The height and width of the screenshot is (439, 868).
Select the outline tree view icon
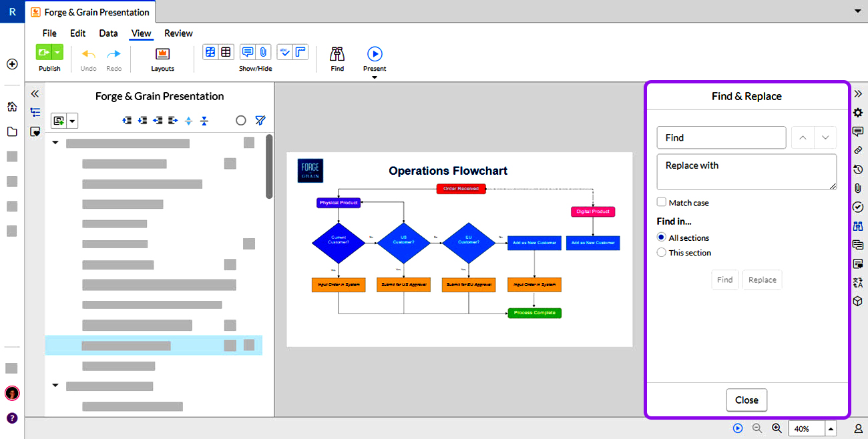coord(35,113)
